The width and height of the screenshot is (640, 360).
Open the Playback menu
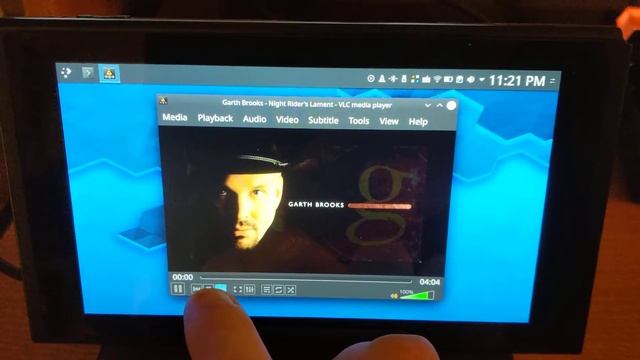(x=215, y=118)
